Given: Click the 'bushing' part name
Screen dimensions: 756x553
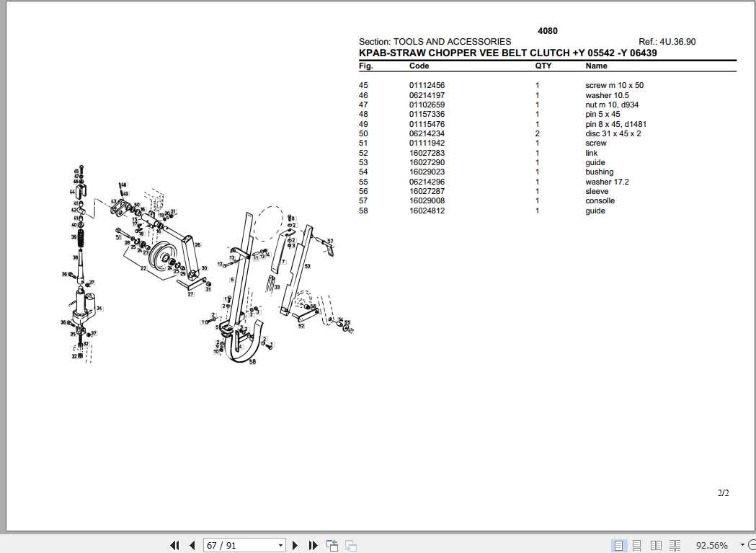Looking at the screenshot, I should pos(600,172).
